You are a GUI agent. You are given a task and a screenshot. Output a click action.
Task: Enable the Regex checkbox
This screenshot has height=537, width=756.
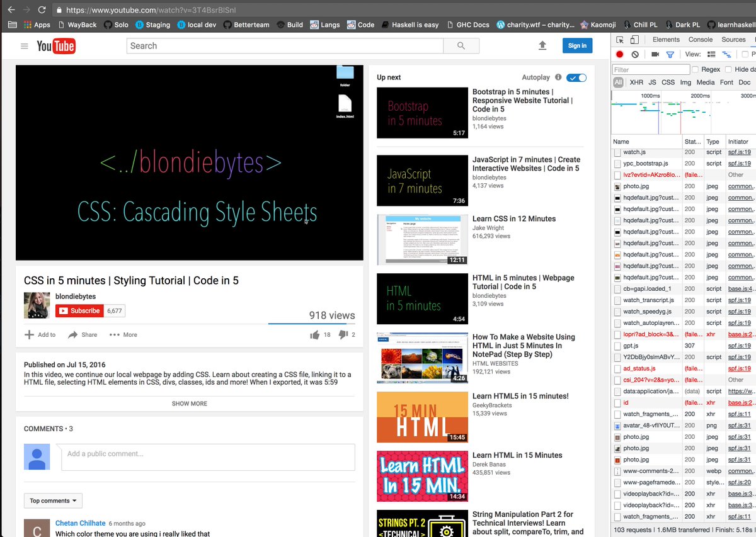point(696,69)
